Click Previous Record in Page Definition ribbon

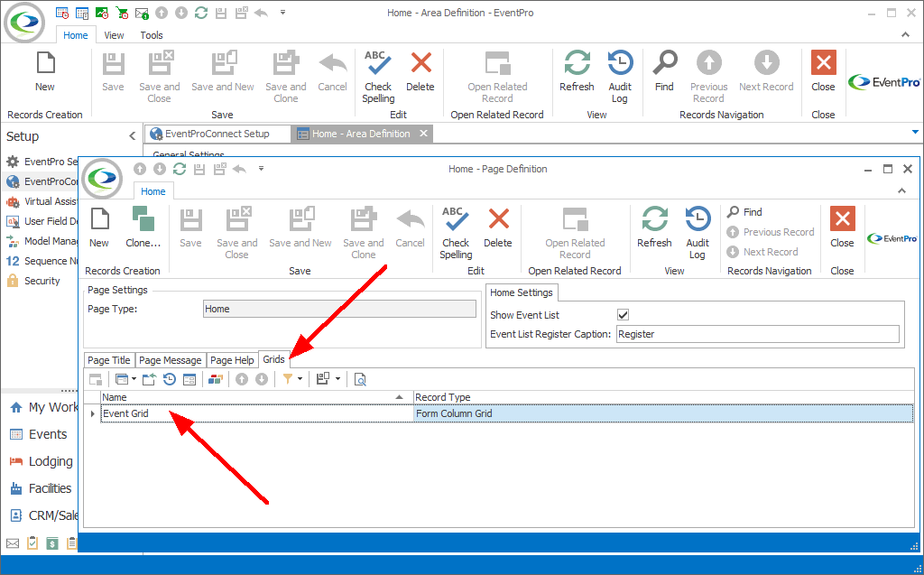pyautogui.click(x=771, y=232)
